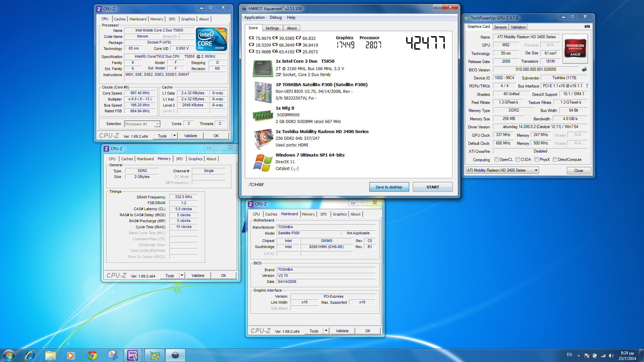644x362 pixels.
Task: Switch to the Settings tab in Aquamark
Action: (x=272, y=28)
